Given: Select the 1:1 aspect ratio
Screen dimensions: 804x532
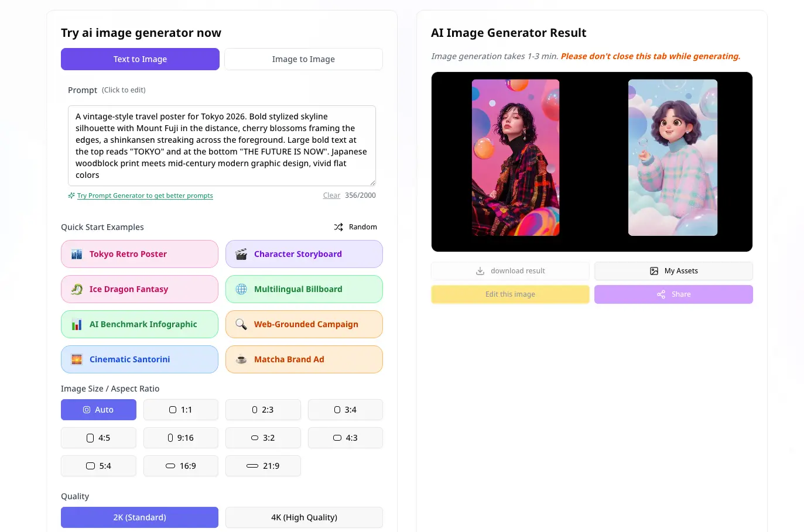Looking at the screenshot, I should coord(180,410).
